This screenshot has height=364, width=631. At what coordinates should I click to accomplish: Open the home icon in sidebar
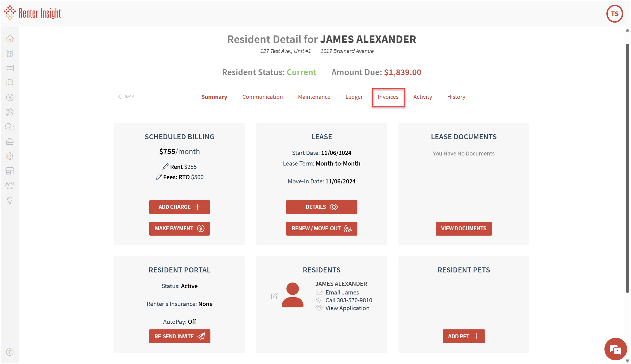(10, 39)
